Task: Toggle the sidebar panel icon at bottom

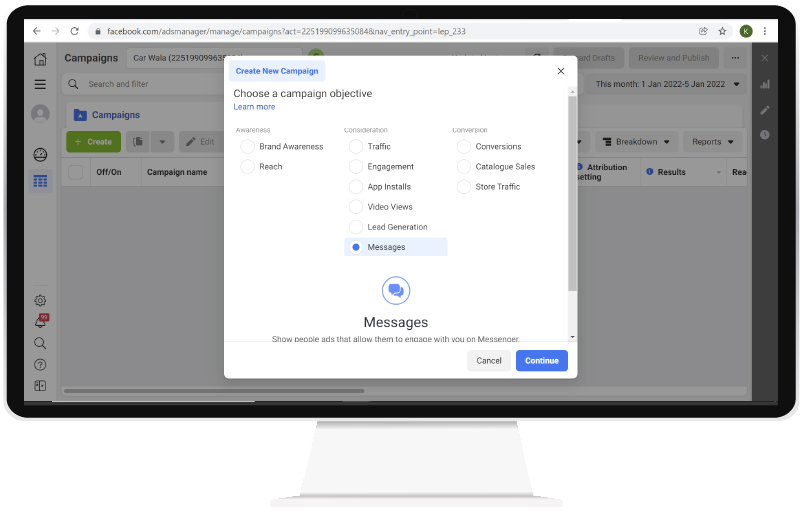Action: (40, 386)
